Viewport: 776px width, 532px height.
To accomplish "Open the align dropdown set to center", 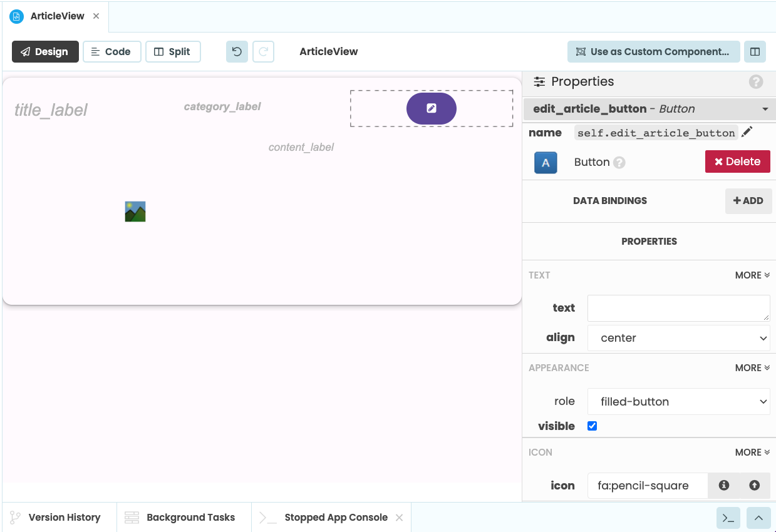I will (678, 337).
